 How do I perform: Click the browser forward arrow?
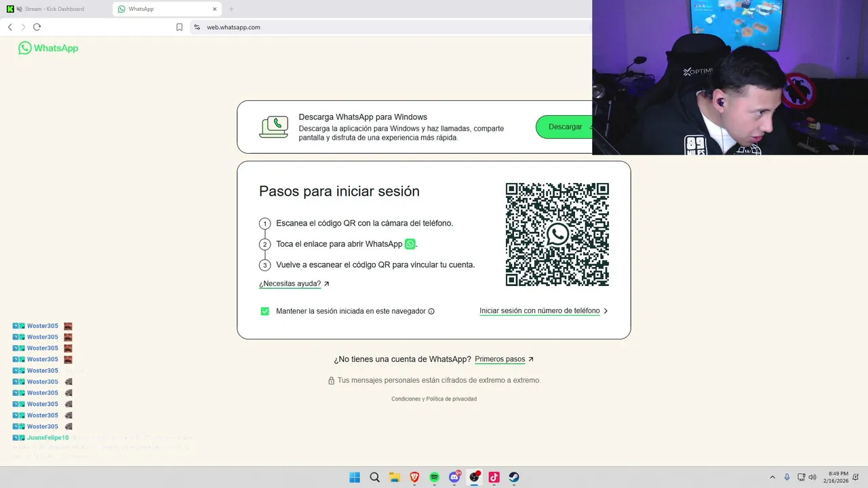[x=23, y=27]
